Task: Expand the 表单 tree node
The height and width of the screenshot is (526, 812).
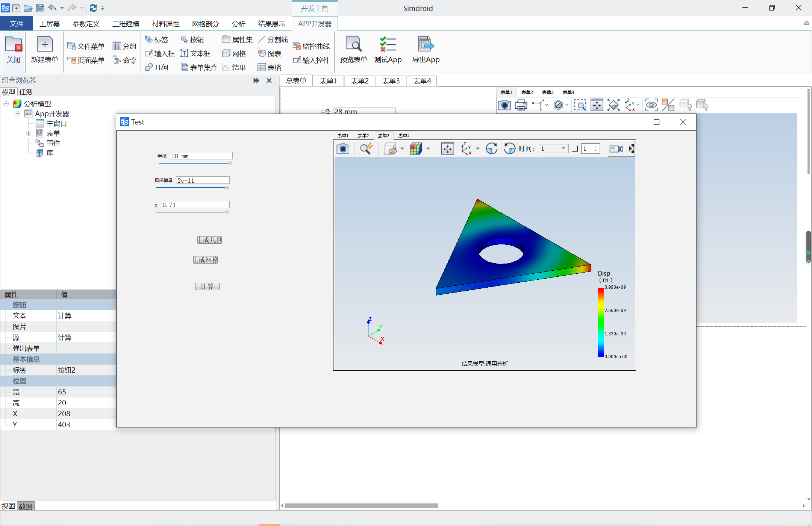Action: (29, 133)
